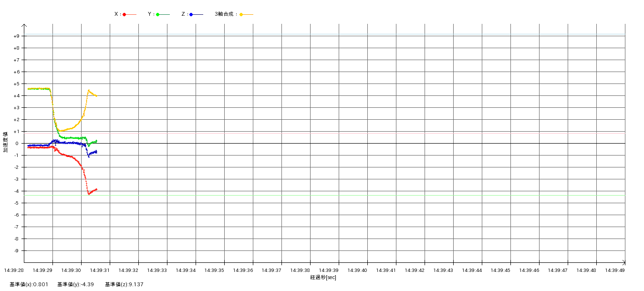
Task: Click the blue Z legend marker
Action: (191, 14)
